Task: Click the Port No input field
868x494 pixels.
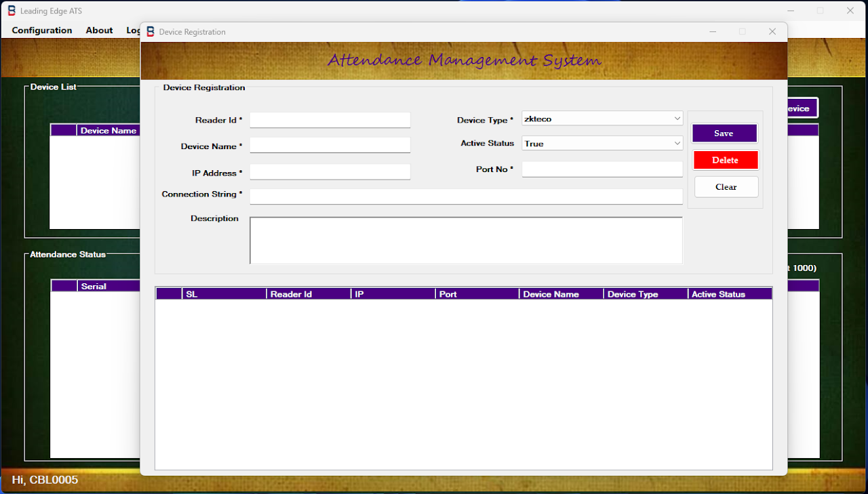Action: [601, 169]
